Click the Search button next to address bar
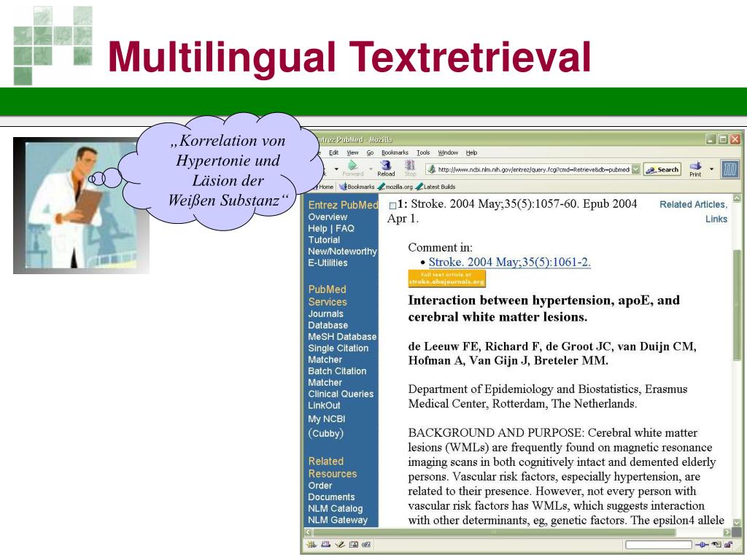Image resolution: width=747 pixels, height=560 pixels. (662, 169)
